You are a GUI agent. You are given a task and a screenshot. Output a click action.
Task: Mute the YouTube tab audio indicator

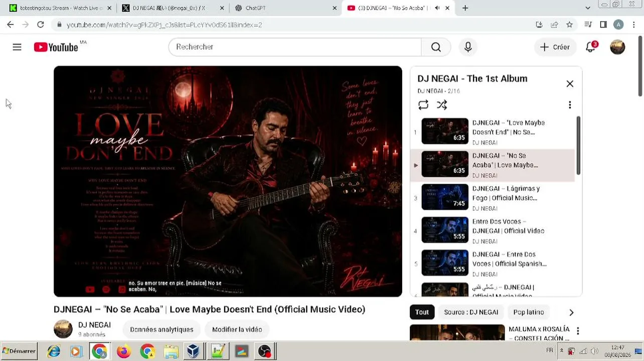[x=437, y=8]
